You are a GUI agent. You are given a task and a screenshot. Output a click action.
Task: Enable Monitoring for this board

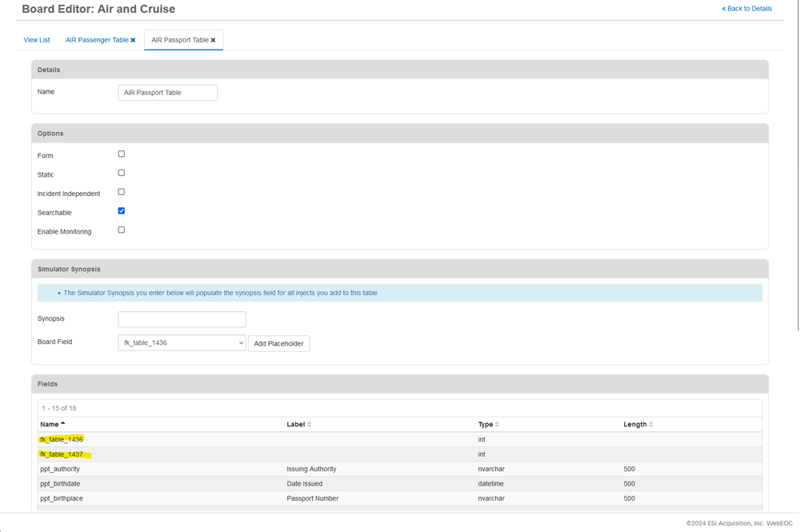coord(121,230)
